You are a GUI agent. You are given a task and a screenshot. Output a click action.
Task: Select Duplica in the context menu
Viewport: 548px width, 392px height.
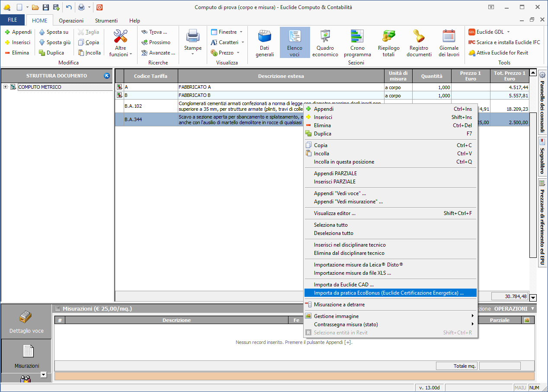(322, 134)
